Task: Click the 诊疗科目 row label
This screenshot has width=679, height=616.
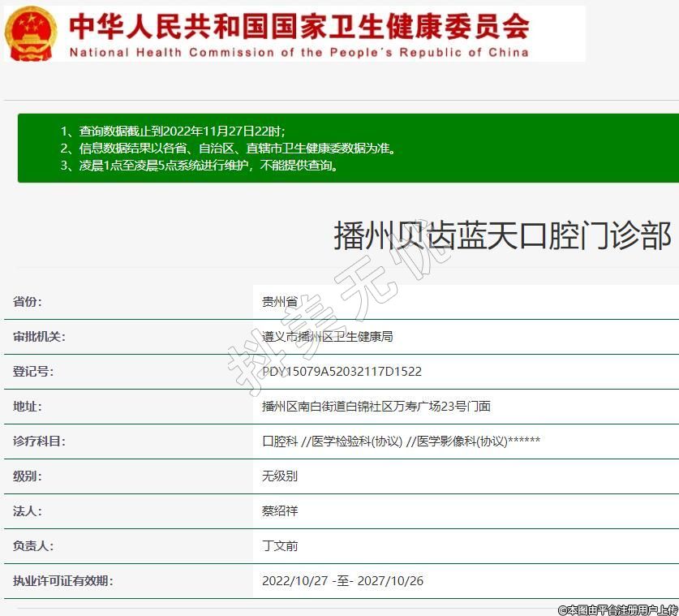Action: (x=39, y=442)
